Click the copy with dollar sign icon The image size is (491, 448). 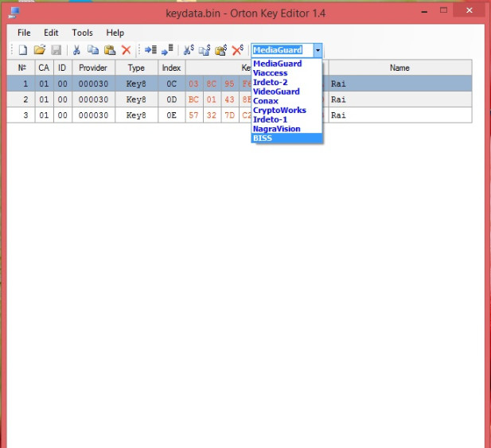coord(205,50)
